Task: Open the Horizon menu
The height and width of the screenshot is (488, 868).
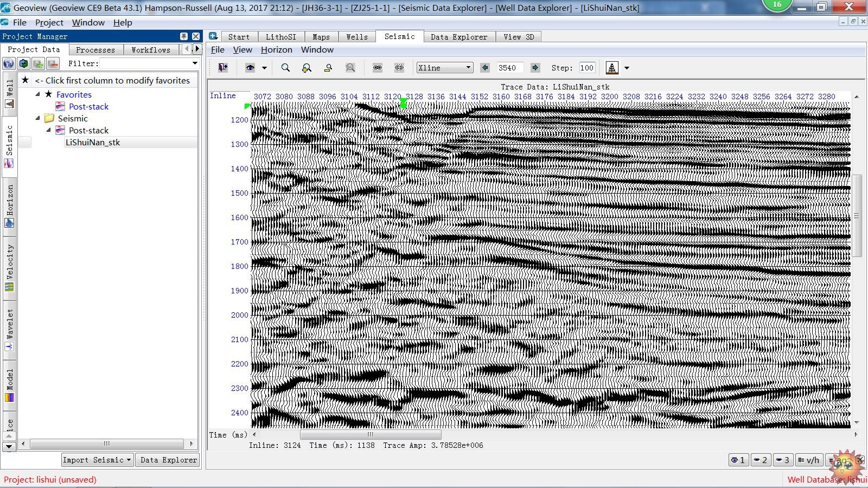Action: (x=277, y=49)
